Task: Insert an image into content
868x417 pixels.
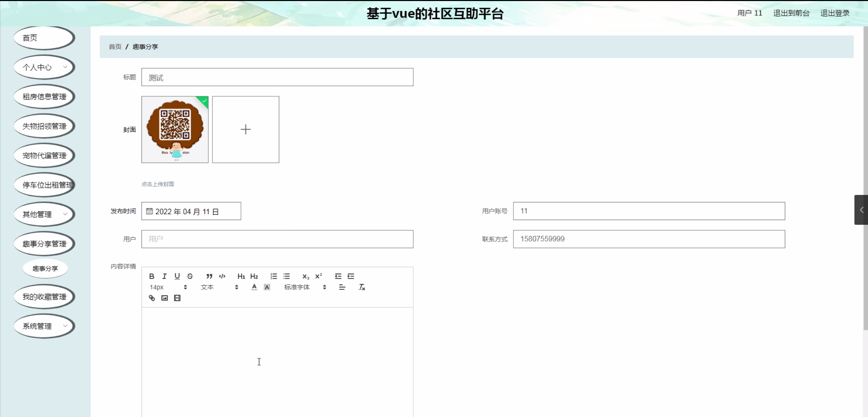Action: click(x=165, y=298)
